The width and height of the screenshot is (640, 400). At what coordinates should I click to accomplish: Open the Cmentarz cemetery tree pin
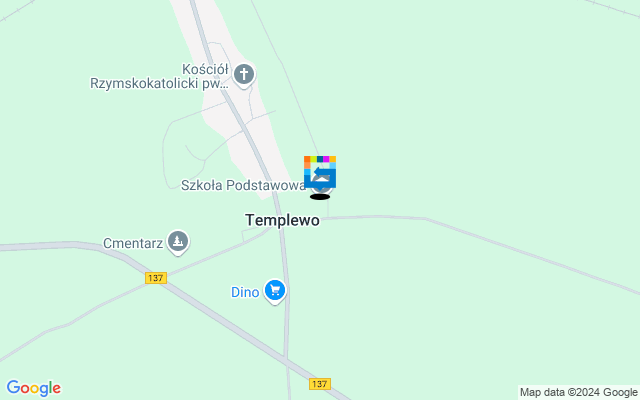(x=178, y=242)
